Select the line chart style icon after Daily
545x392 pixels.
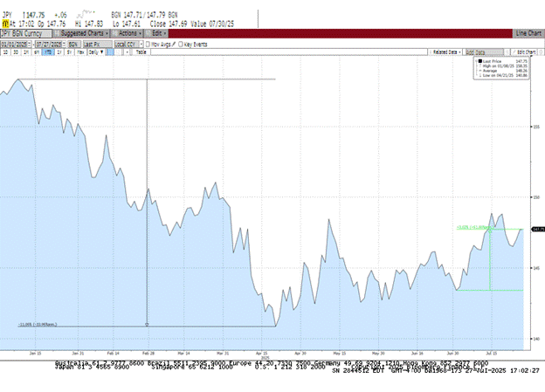(110, 52)
